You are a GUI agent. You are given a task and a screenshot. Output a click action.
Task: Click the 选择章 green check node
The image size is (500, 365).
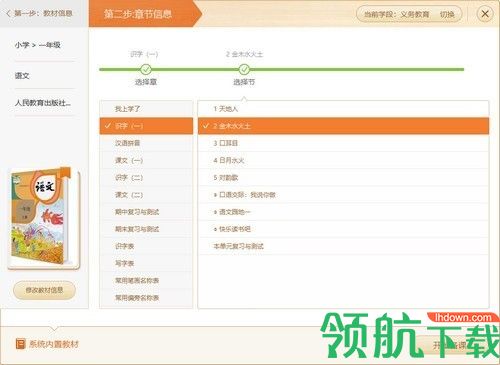coord(146,70)
